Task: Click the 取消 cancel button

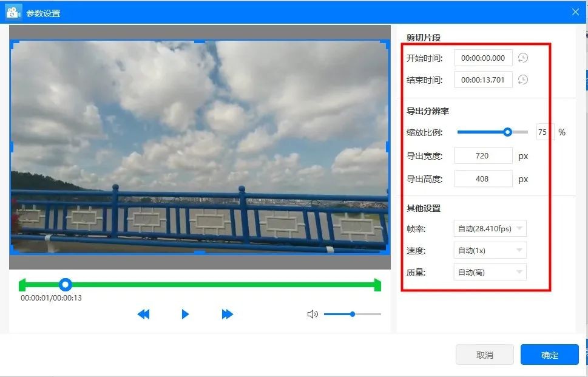Action: (485, 355)
